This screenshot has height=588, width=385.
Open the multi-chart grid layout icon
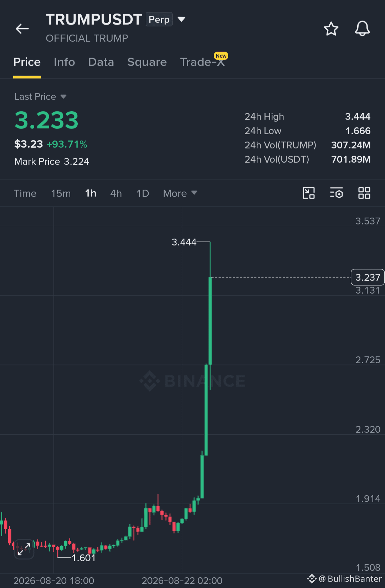click(x=364, y=193)
